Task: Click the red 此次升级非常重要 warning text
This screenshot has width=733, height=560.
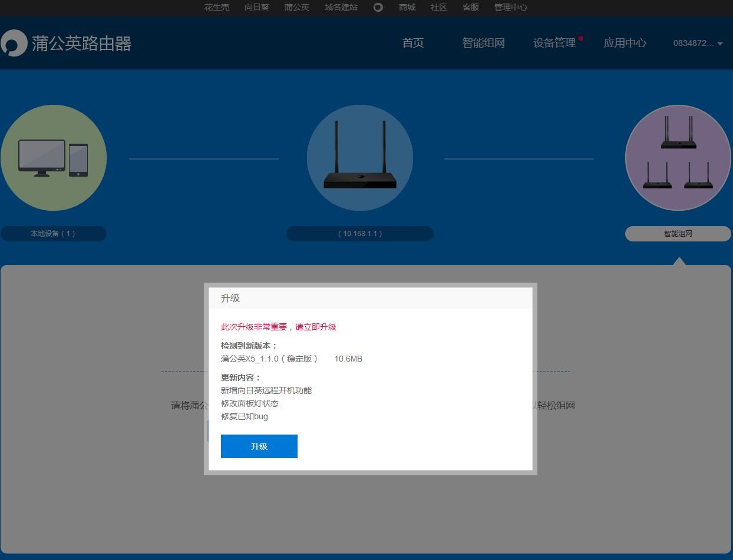Action: [x=279, y=327]
